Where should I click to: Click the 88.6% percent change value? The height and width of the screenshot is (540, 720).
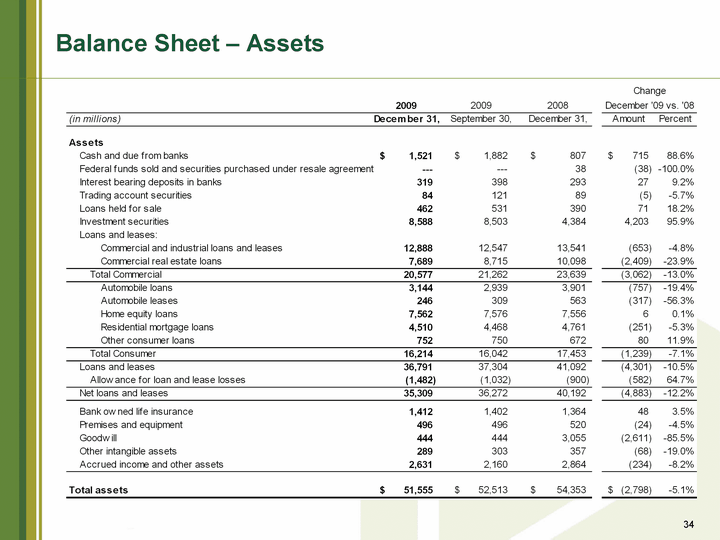[x=680, y=156]
